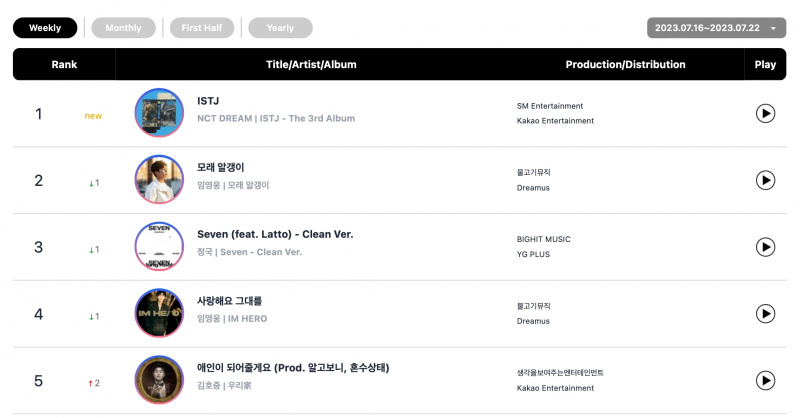Play Seven (feat. Latto) Clean Ver.
The width and height of the screenshot is (800, 418).
[x=765, y=247]
